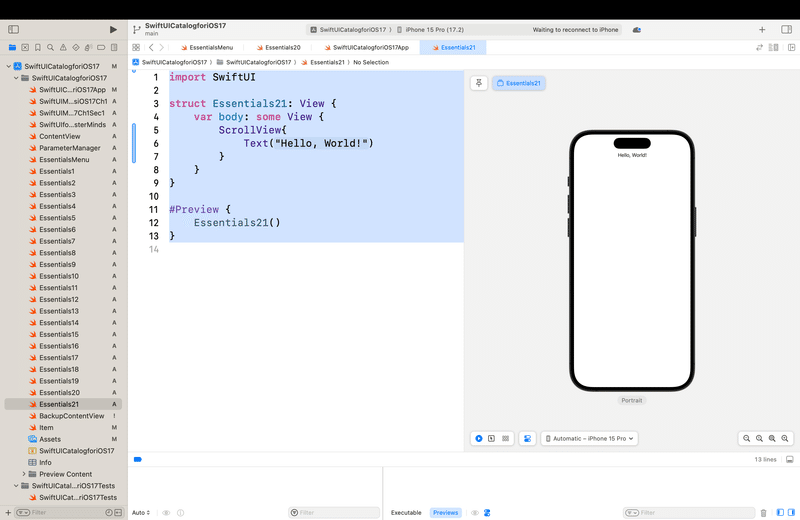The height and width of the screenshot is (520, 800).
Task: Open related items grid menu in editor
Action: pyautogui.click(x=136, y=47)
